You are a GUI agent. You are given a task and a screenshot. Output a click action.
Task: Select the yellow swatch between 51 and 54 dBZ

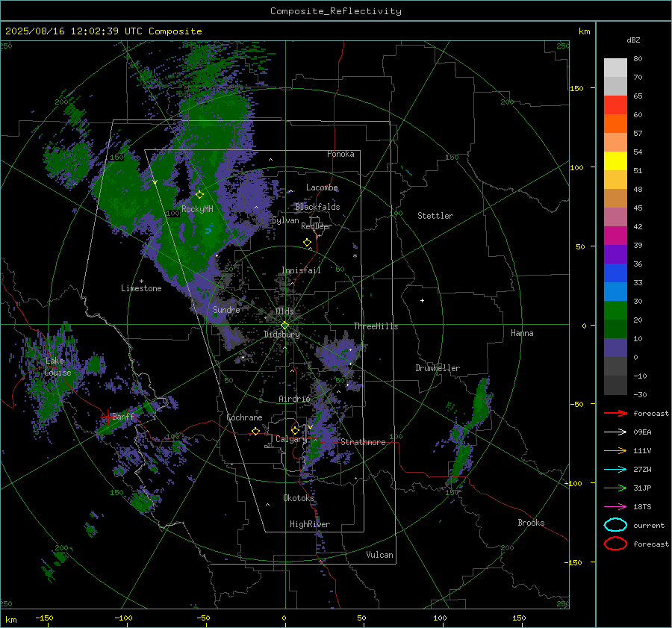tap(615, 161)
